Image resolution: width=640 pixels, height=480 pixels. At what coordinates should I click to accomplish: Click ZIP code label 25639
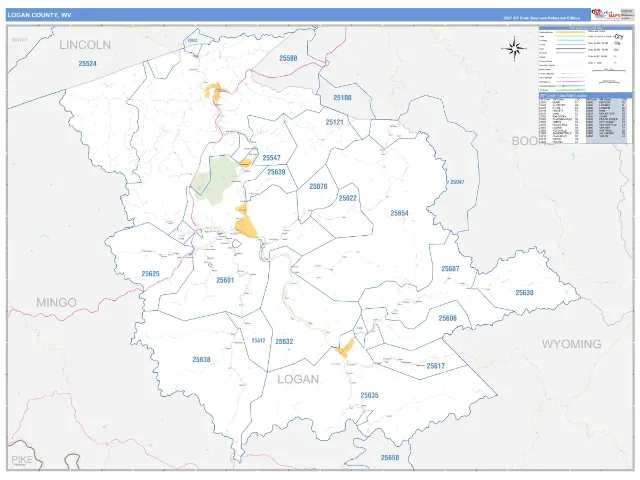(276, 172)
